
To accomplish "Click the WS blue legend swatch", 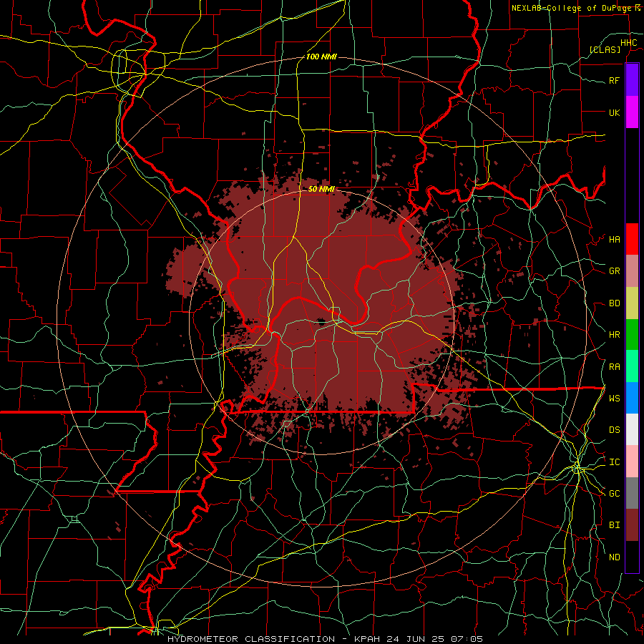I will tap(632, 398).
